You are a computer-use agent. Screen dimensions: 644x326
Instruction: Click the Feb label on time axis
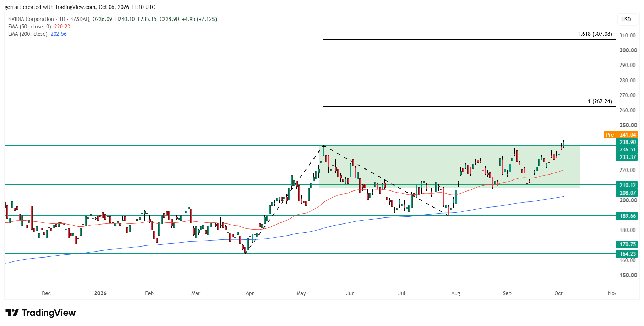pyautogui.click(x=149, y=293)
